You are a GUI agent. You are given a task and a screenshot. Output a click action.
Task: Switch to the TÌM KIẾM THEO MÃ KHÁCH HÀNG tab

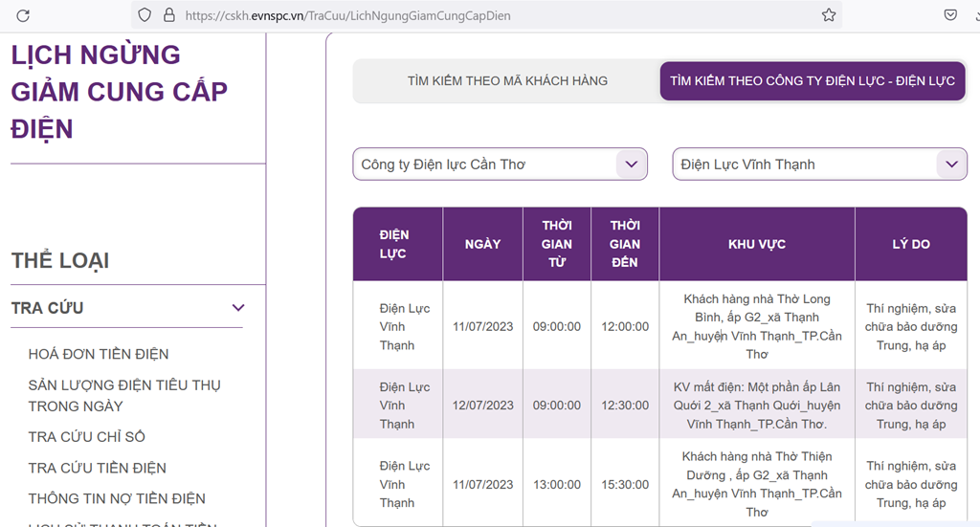(x=507, y=81)
